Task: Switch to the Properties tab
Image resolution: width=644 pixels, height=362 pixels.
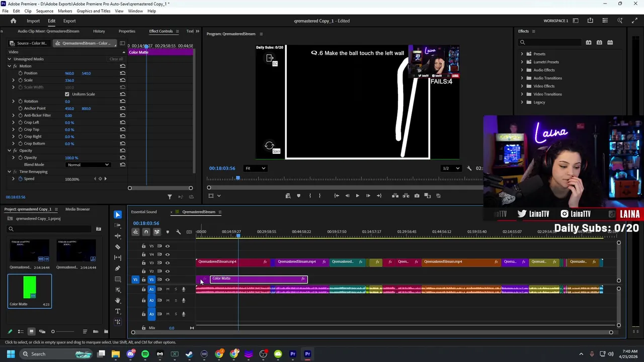Action: pos(127,31)
